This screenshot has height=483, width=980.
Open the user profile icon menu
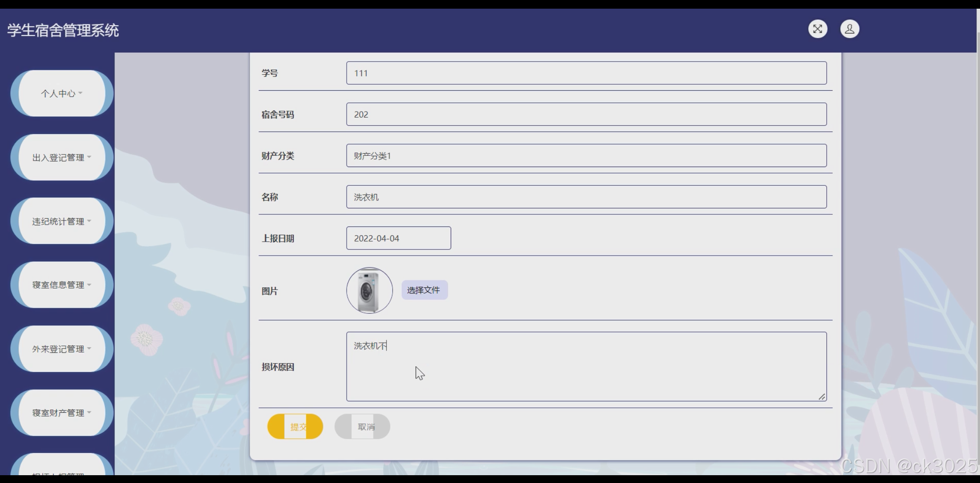tap(849, 29)
